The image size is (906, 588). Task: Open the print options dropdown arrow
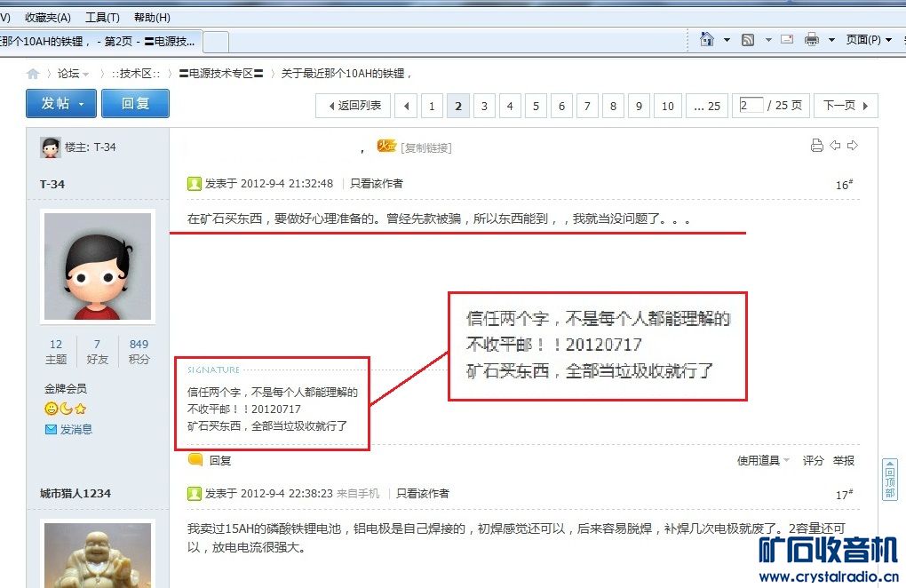pyautogui.click(x=831, y=40)
